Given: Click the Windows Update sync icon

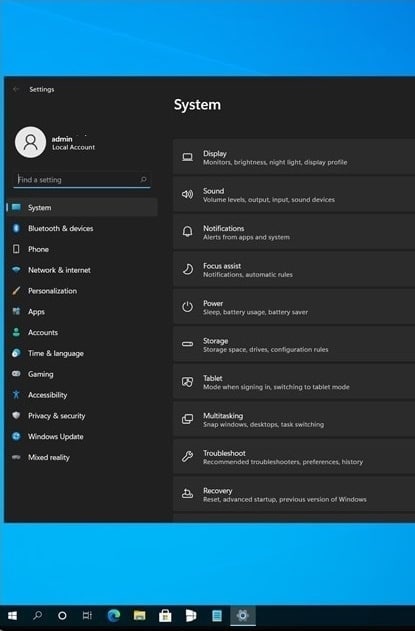Looking at the screenshot, I should 16,436.
